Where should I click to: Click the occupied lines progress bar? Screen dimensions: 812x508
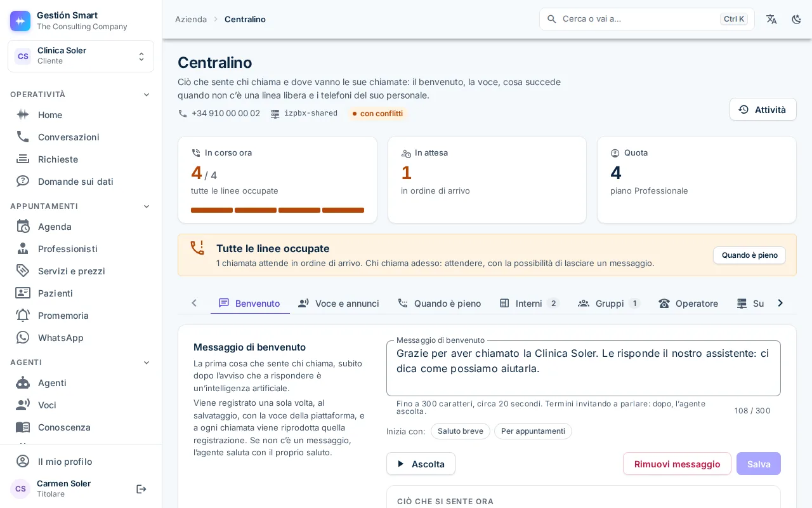(x=277, y=210)
